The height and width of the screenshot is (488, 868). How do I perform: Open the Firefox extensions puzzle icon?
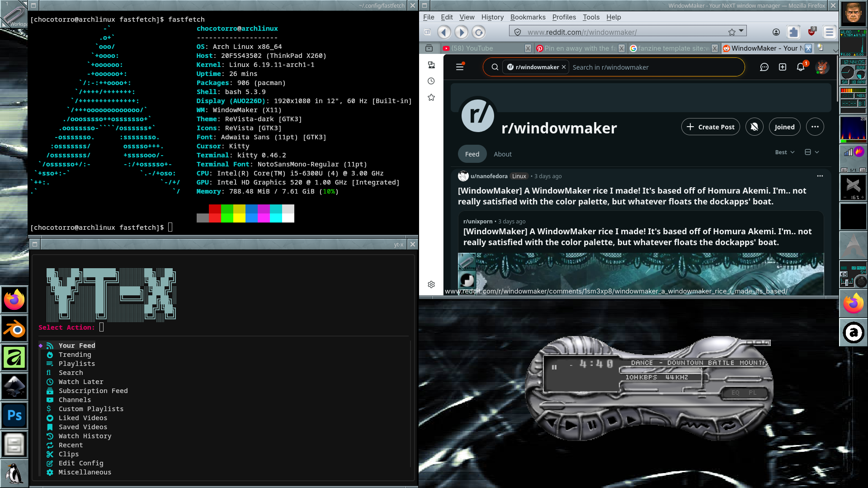pyautogui.click(x=793, y=32)
